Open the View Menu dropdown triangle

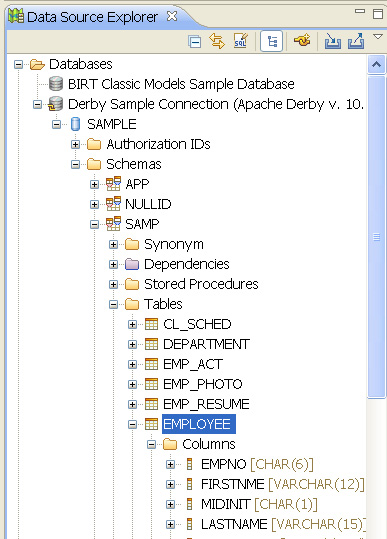(378, 36)
